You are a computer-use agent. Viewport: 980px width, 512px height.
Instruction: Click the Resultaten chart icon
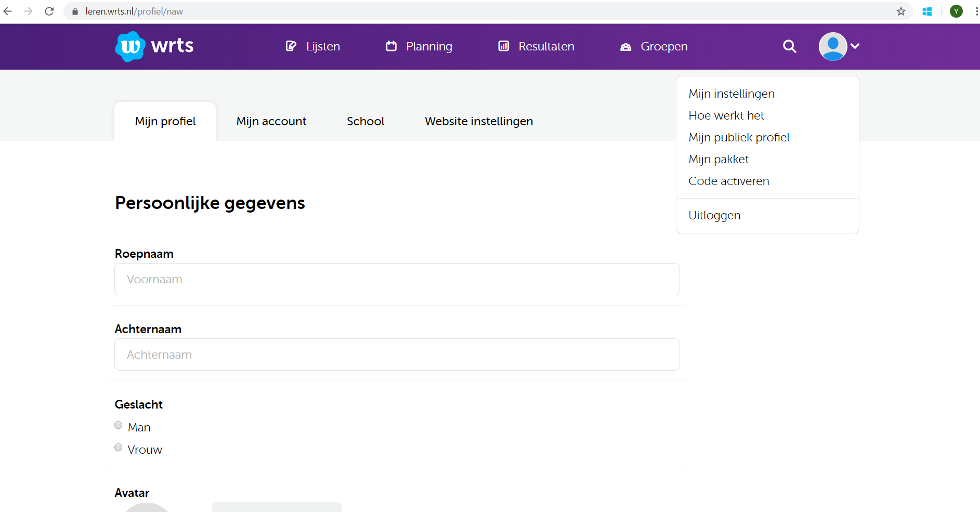click(504, 46)
